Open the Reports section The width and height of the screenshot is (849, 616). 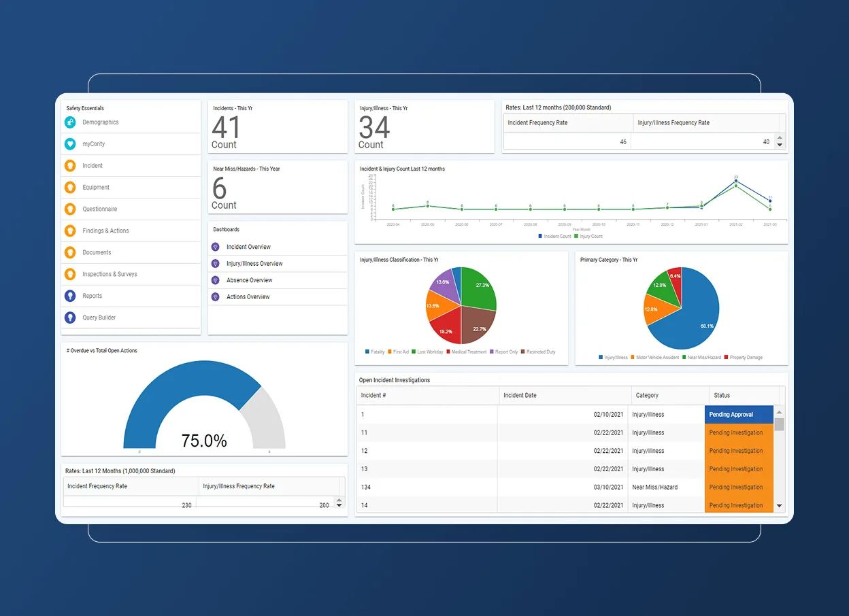[93, 296]
